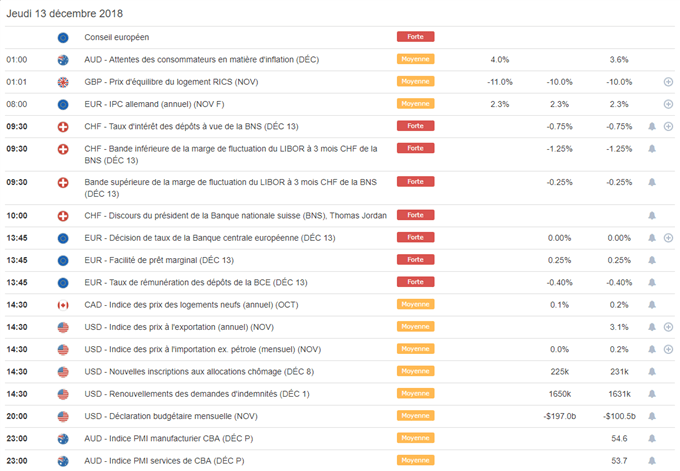Click US flag on monthly budget statement row
The image size is (680, 471).
pos(63,417)
